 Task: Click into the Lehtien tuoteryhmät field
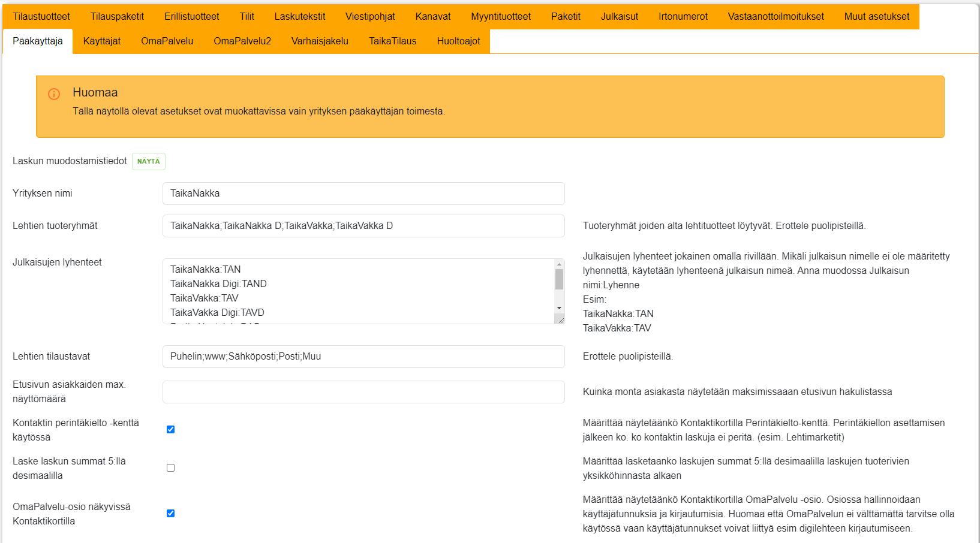click(363, 226)
